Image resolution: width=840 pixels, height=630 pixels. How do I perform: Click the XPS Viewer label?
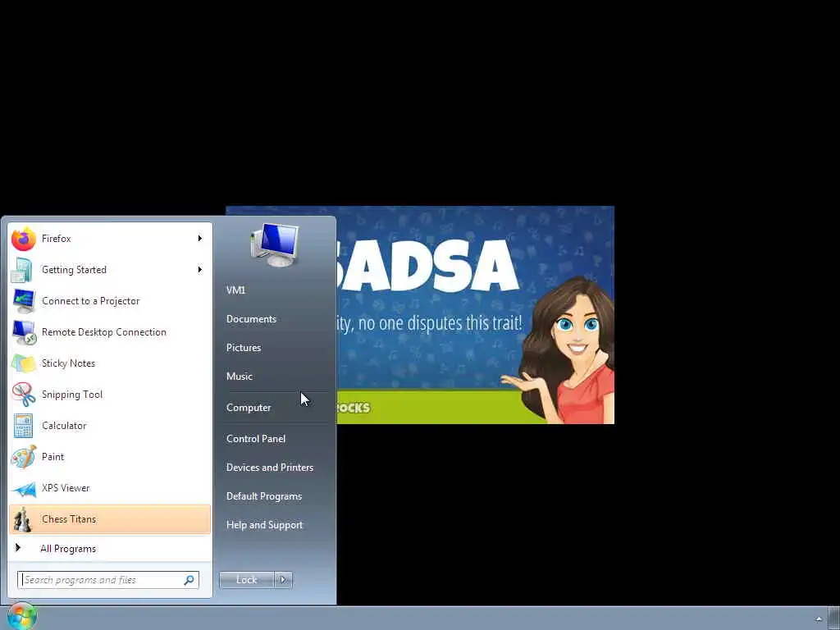coord(66,488)
